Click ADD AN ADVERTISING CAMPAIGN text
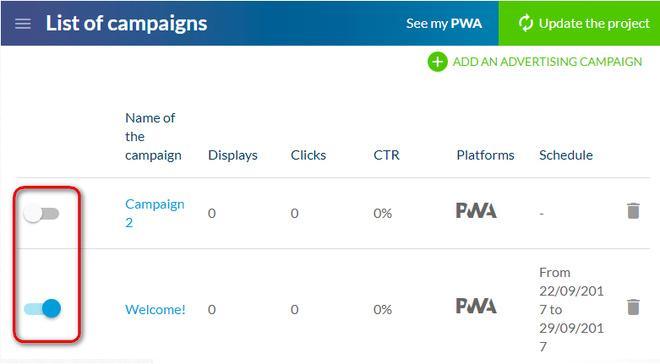660x364 pixels. pos(547,62)
